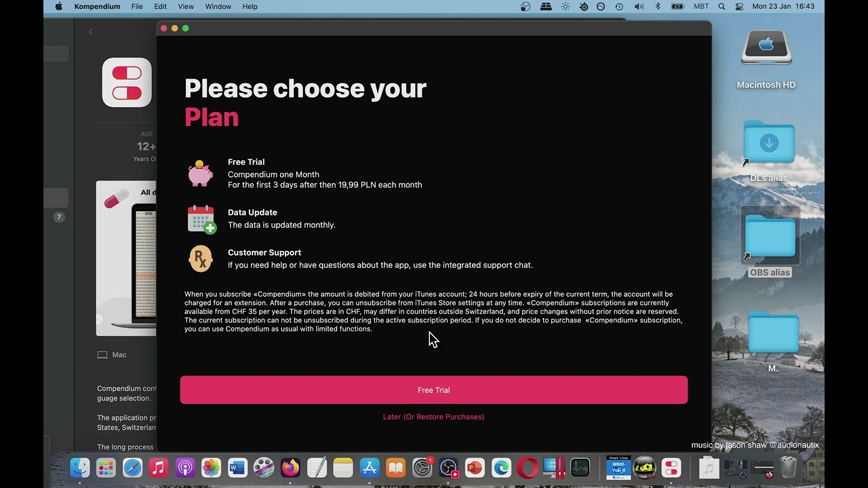Open App Store from the Dock
The image size is (868, 488).
[x=370, y=468]
